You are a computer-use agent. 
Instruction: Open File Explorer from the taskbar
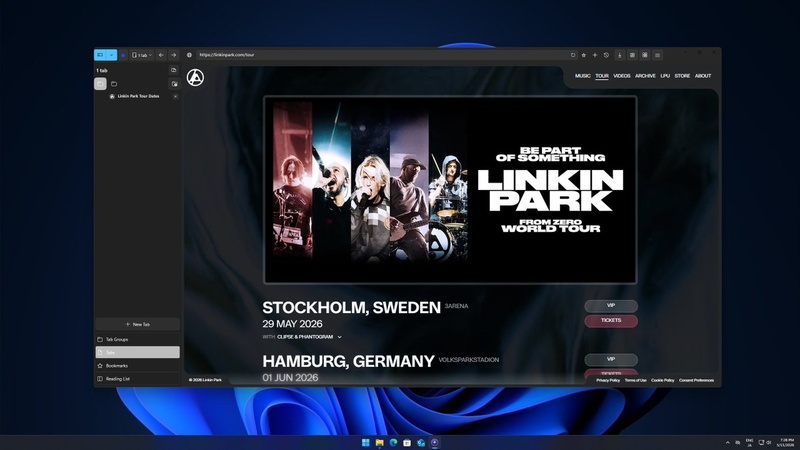click(x=380, y=442)
